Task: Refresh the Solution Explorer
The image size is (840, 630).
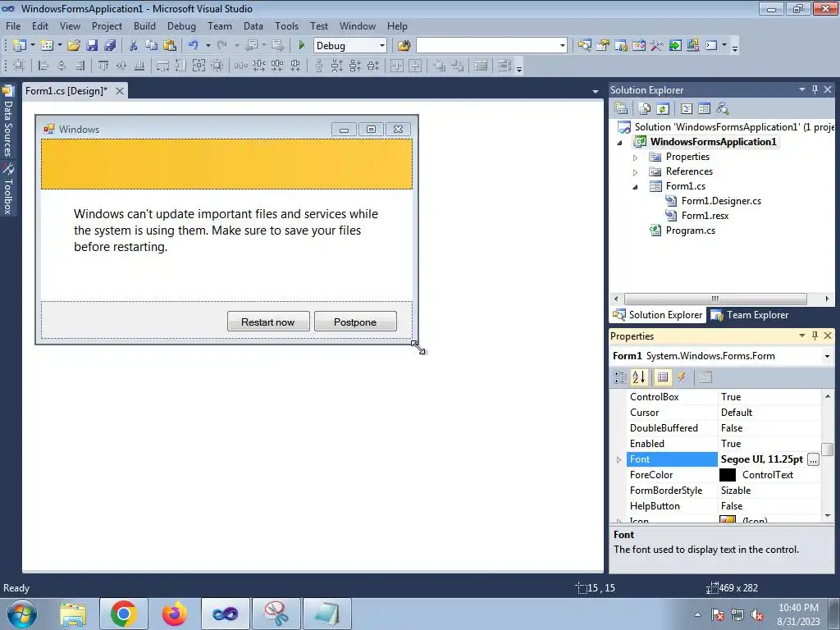Action: [663, 109]
